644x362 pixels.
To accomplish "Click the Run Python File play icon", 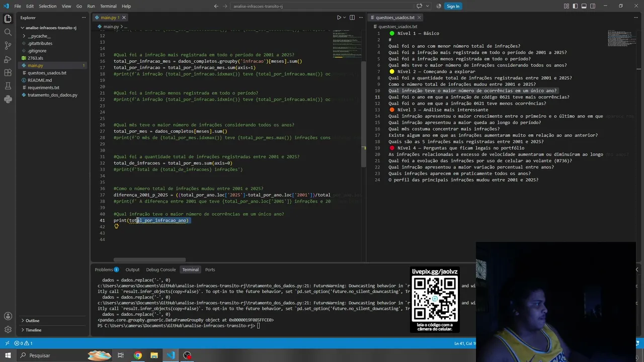I will pyautogui.click(x=339, y=18).
